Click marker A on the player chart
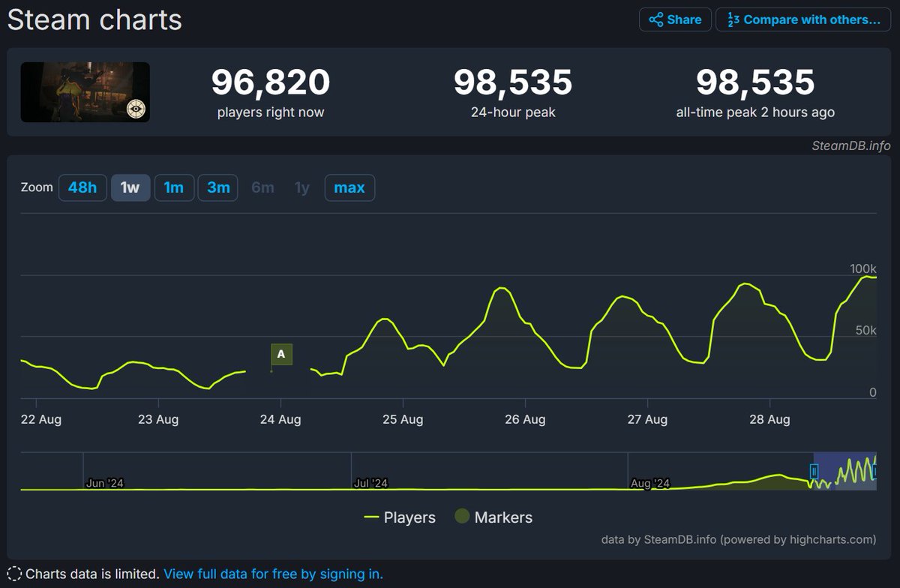The width and height of the screenshot is (900, 588). click(280, 354)
